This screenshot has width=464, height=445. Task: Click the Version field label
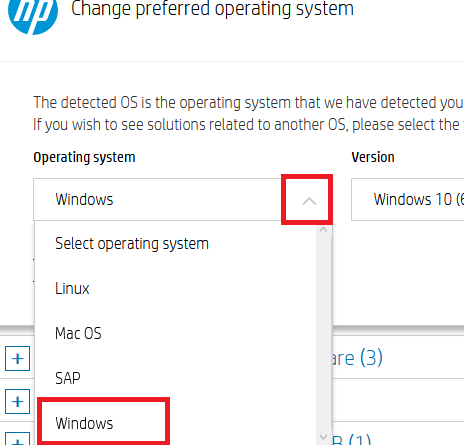(x=373, y=157)
